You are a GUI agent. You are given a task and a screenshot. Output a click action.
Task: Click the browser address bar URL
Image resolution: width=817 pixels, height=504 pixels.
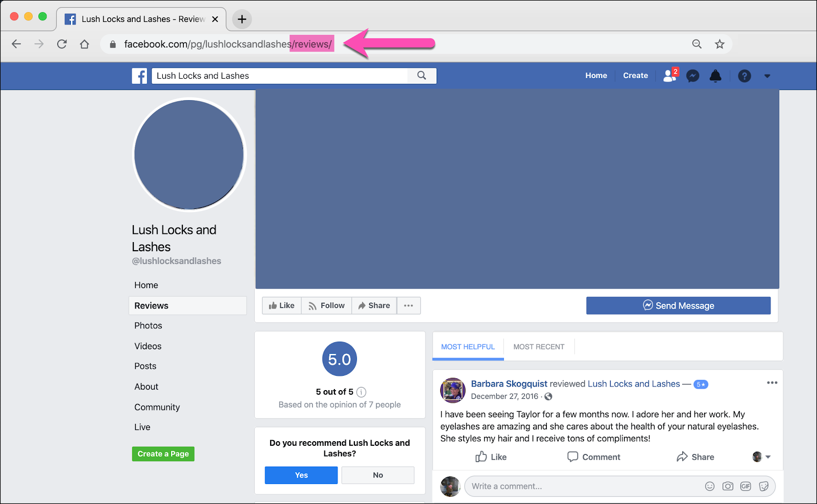click(228, 44)
